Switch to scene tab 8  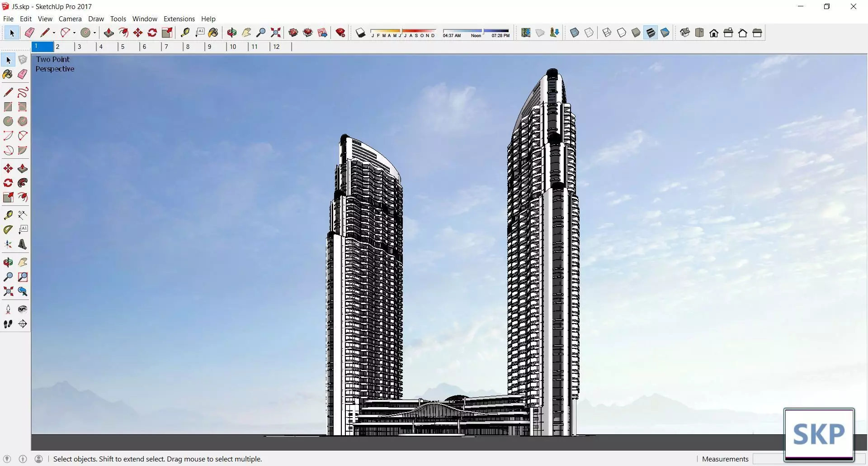pos(194,47)
